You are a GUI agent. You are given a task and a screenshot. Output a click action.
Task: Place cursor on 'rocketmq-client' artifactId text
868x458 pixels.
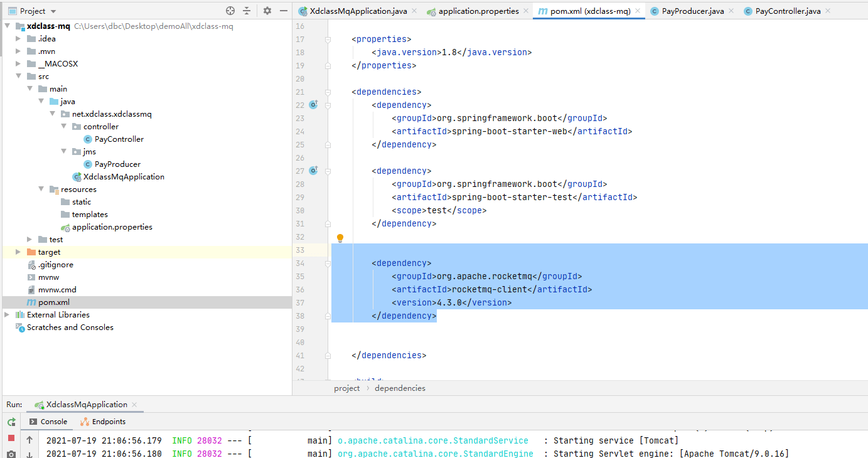(x=490, y=290)
